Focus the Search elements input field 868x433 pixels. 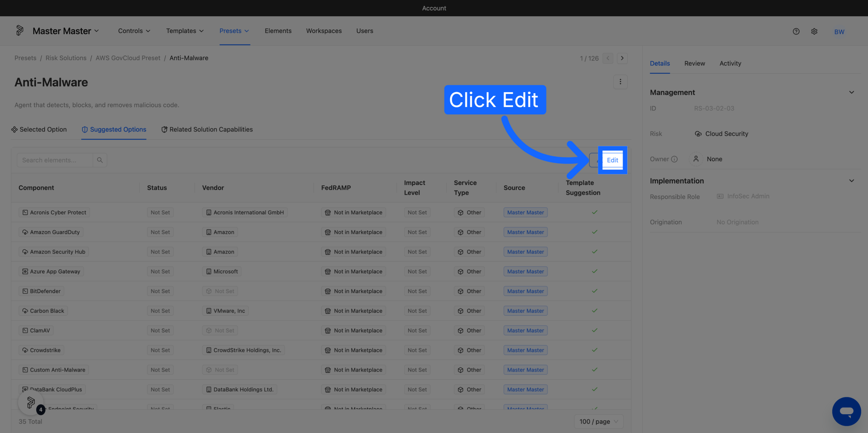[x=55, y=160]
